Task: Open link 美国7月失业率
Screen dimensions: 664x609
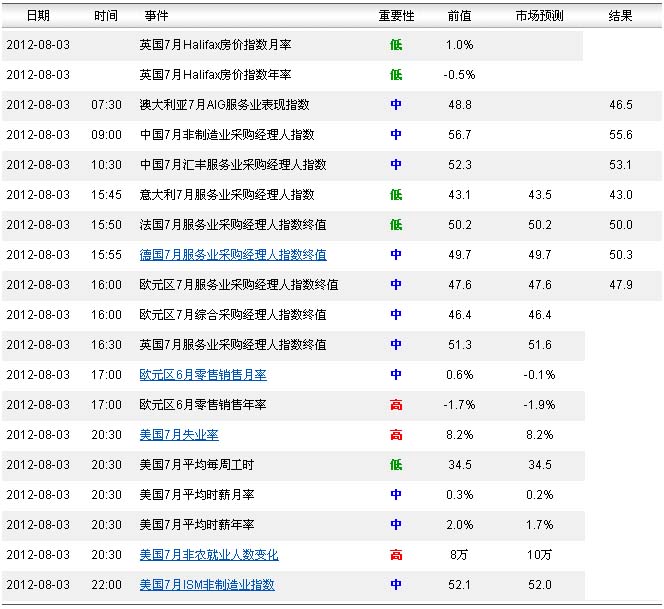Action: (179, 435)
